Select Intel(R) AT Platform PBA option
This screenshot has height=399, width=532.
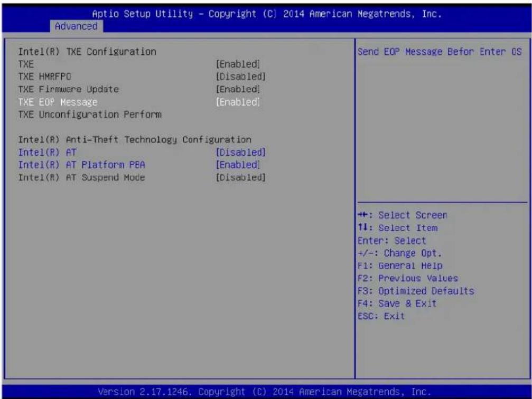pyautogui.click(x=82, y=165)
